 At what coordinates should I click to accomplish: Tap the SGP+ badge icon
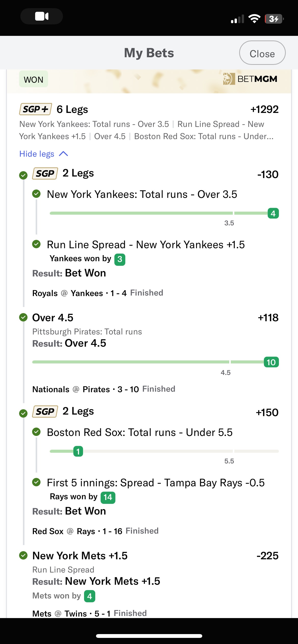click(x=36, y=109)
